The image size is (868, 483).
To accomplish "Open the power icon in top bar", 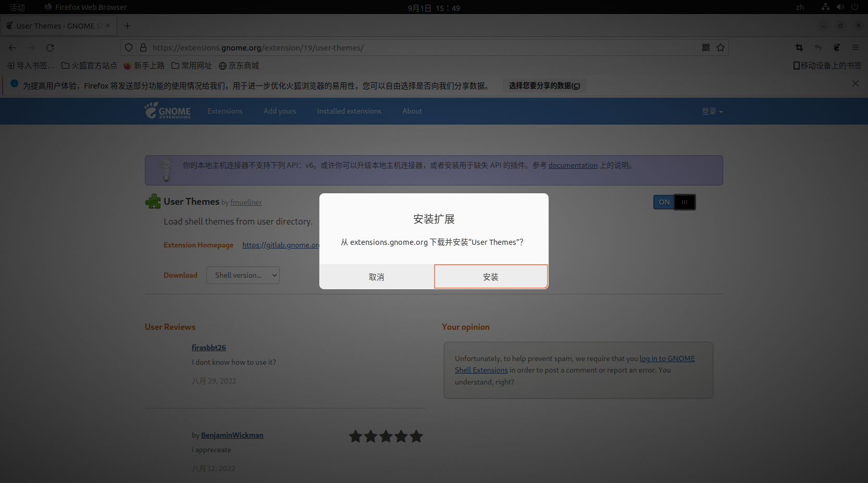I will (854, 7).
